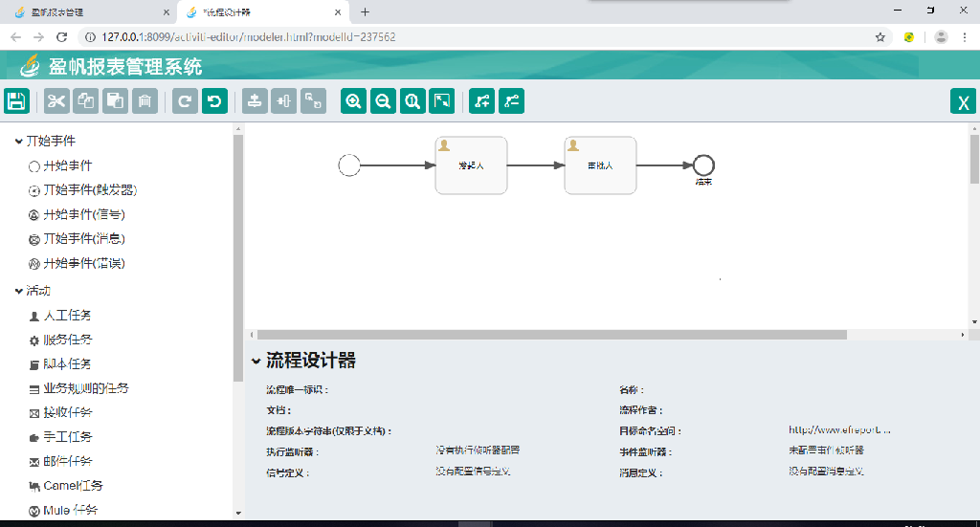Collapse the 活动 palette group
The width and height of the screenshot is (980, 527).
(x=19, y=291)
